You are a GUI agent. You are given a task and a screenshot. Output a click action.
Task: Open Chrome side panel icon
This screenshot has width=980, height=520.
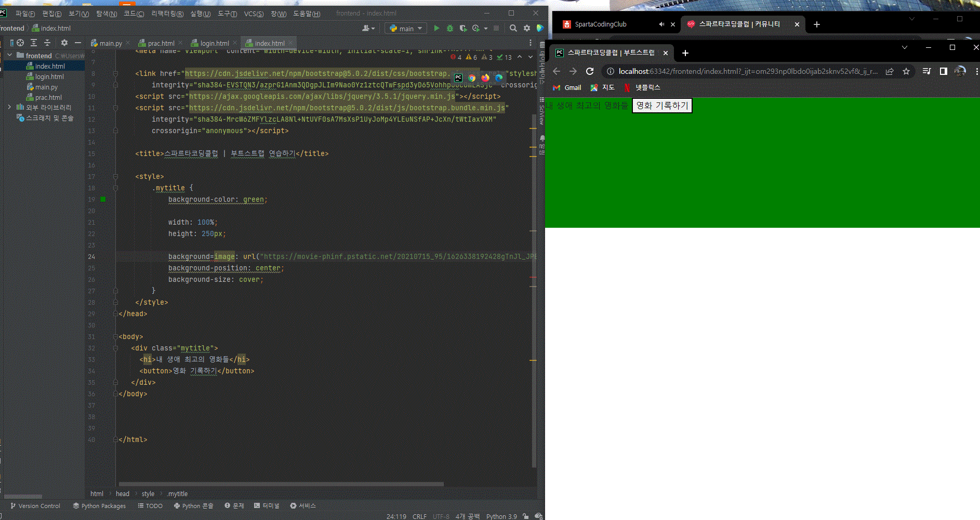[x=944, y=71]
